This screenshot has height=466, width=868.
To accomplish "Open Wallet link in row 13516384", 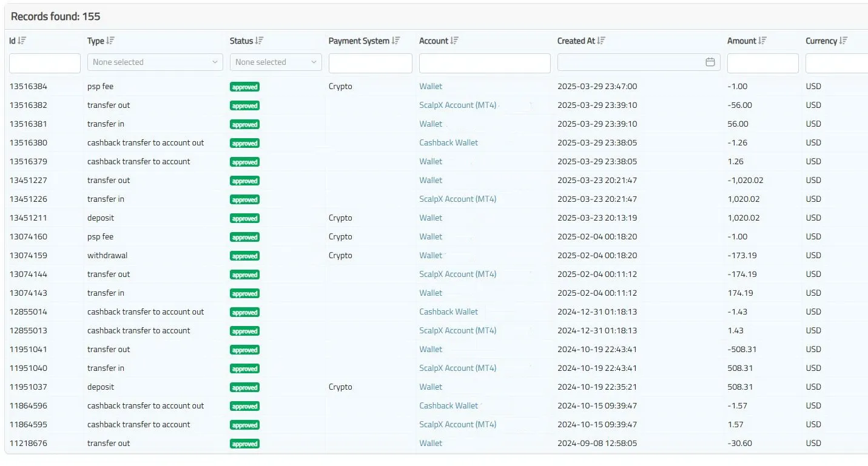I will click(431, 86).
